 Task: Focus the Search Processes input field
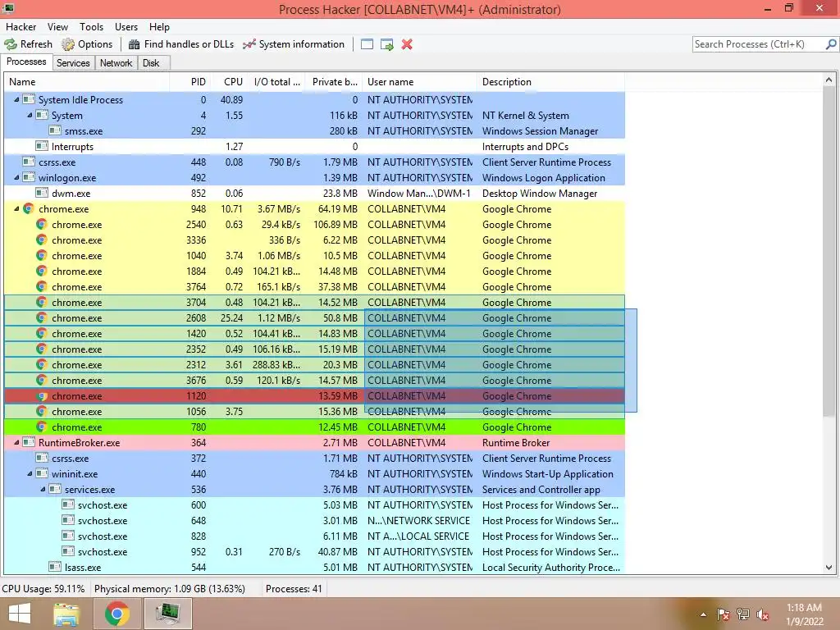tap(759, 44)
